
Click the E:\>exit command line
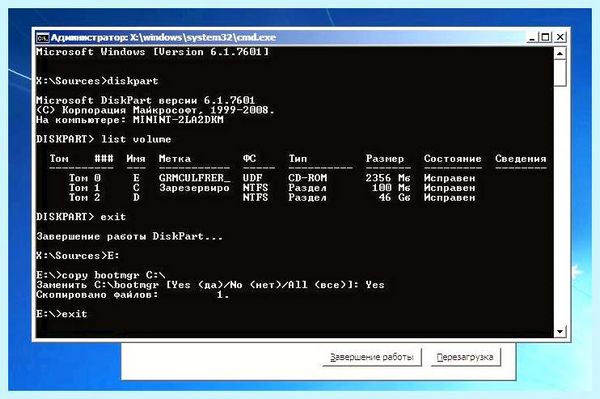point(62,314)
